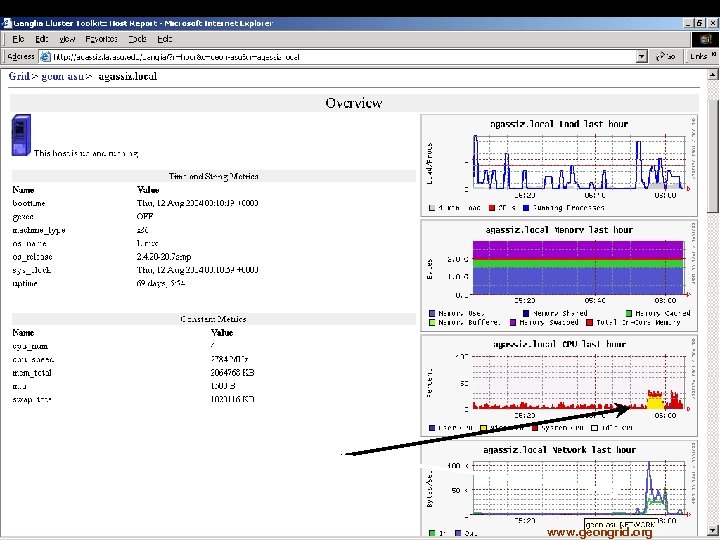
Task: Click the machine_type metric name
Action: [39, 231]
